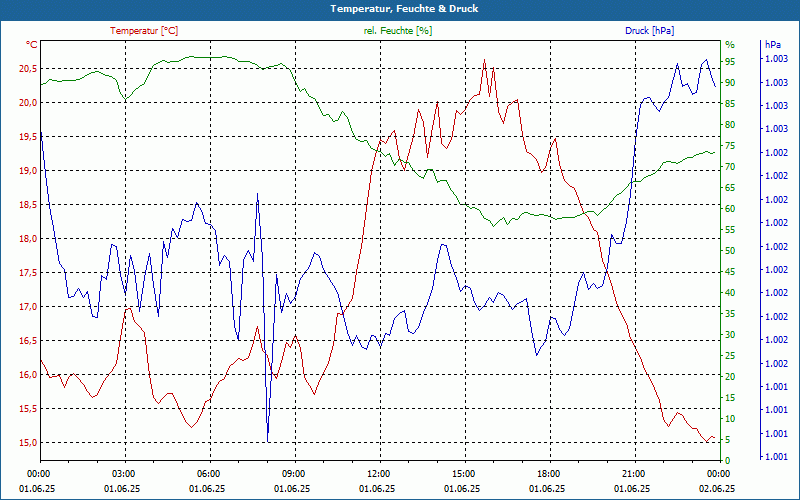Click humidity tick value '20'
Image resolution: width=800 pixels, height=500 pixels.
click(x=730, y=377)
